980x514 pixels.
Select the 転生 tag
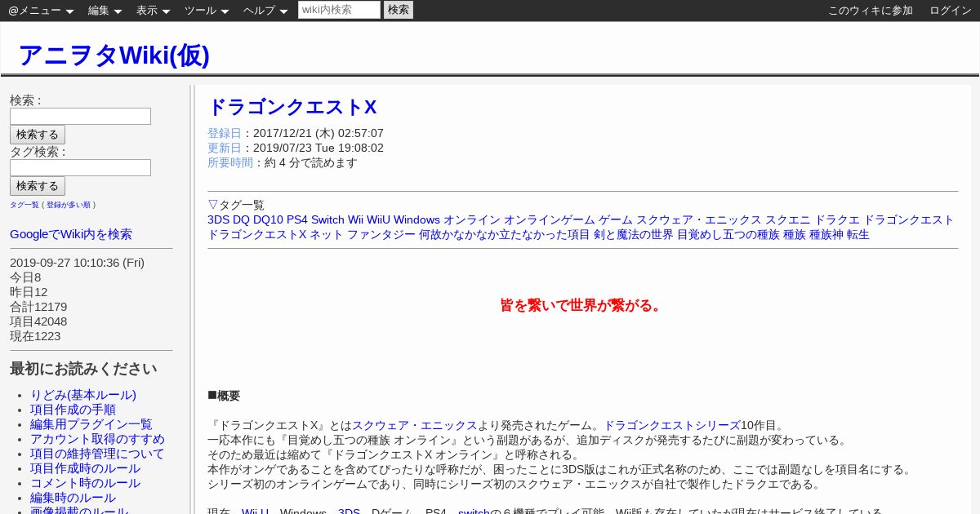[x=858, y=234]
